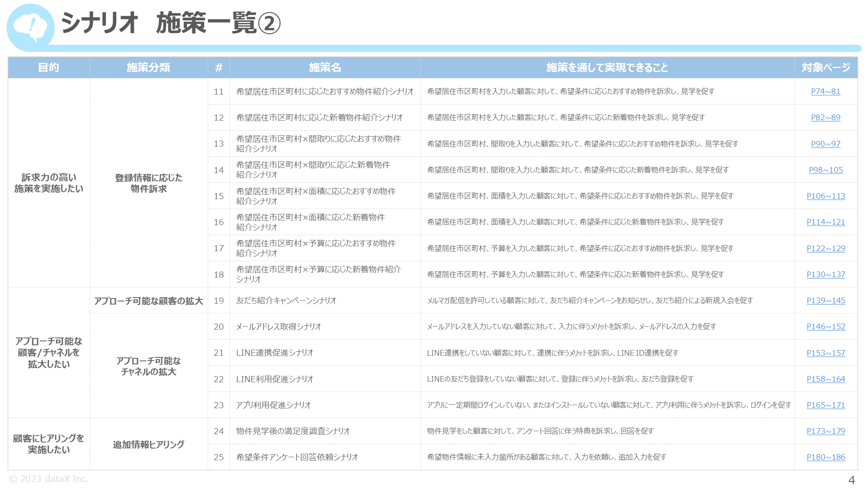Select the 施策分類 column header
This screenshot has height=488, width=868.
coord(148,68)
